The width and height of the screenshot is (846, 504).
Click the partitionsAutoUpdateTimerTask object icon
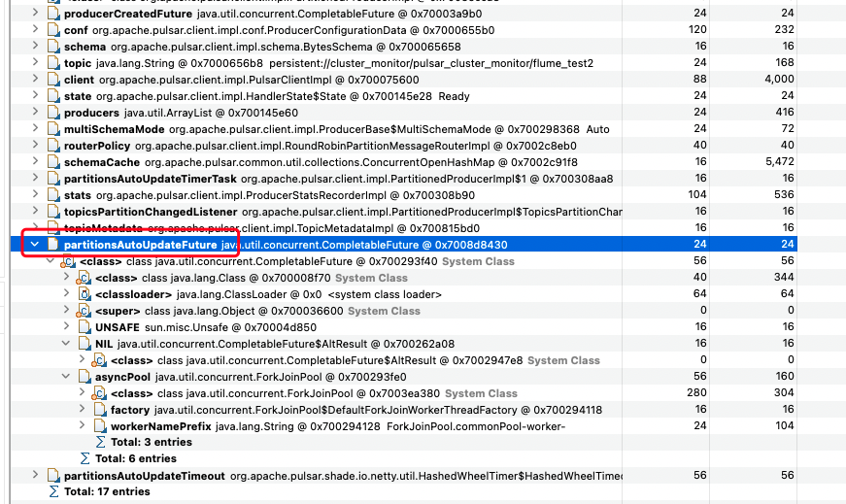coord(52,179)
